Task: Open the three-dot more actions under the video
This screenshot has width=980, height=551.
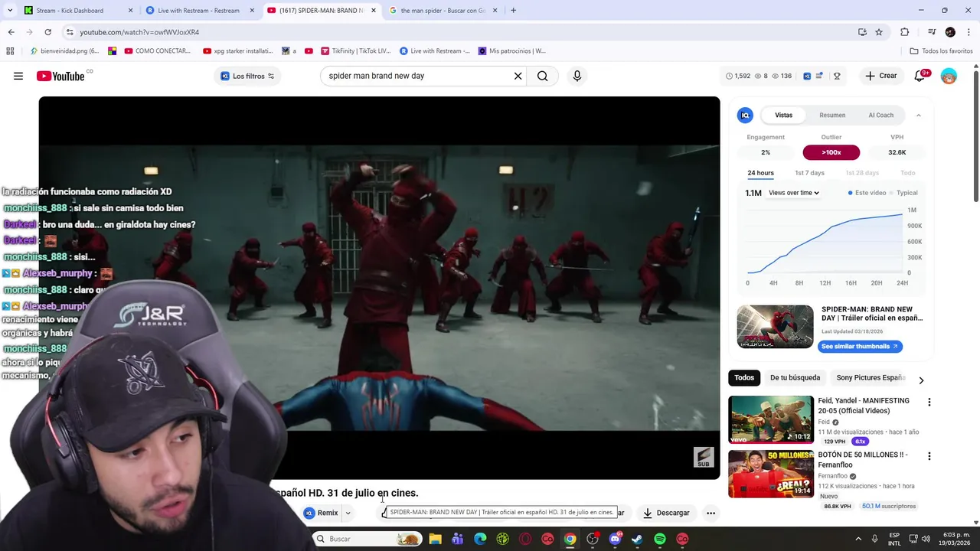Action: click(710, 513)
